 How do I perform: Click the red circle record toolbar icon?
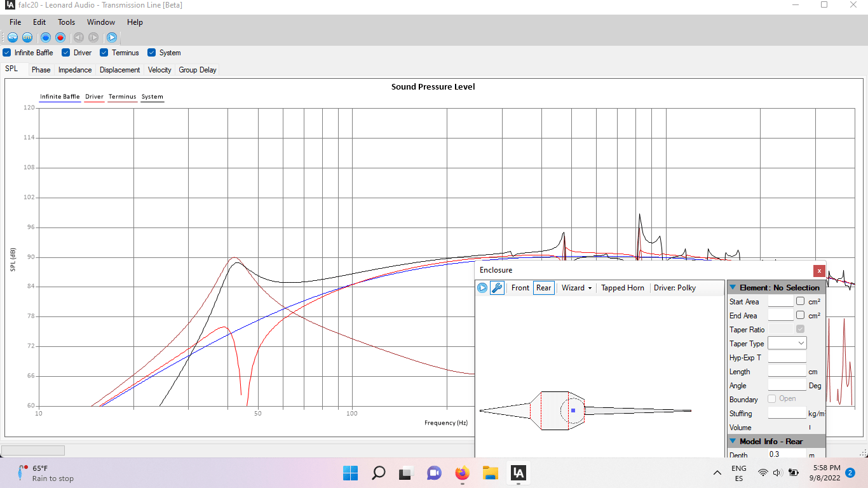point(60,37)
